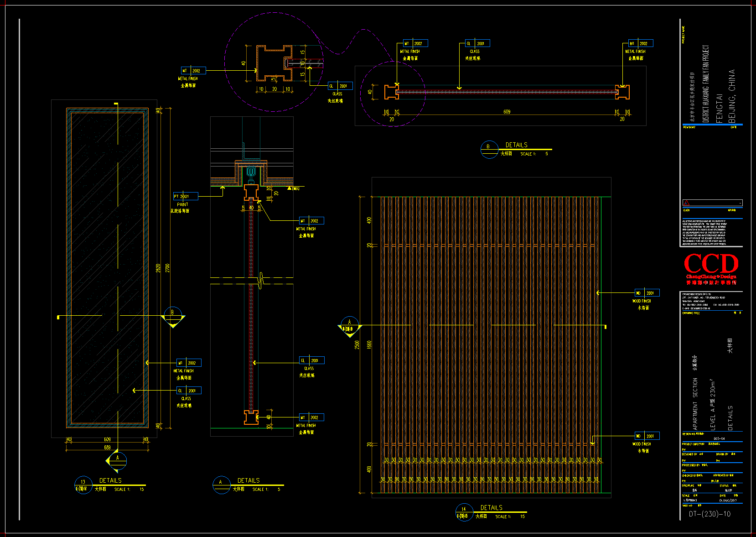
Task: Select the 2700 height dimension text
Action: [167, 268]
